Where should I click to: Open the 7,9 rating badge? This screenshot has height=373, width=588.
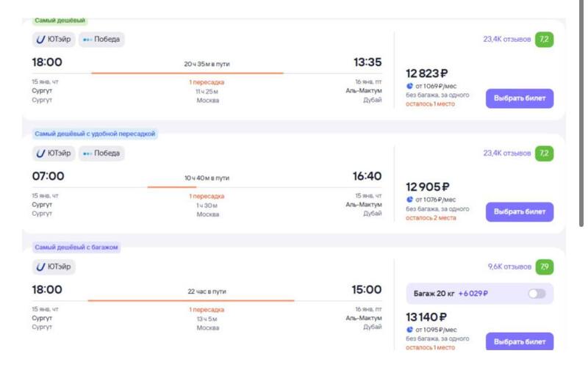pyautogui.click(x=545, y=267)
